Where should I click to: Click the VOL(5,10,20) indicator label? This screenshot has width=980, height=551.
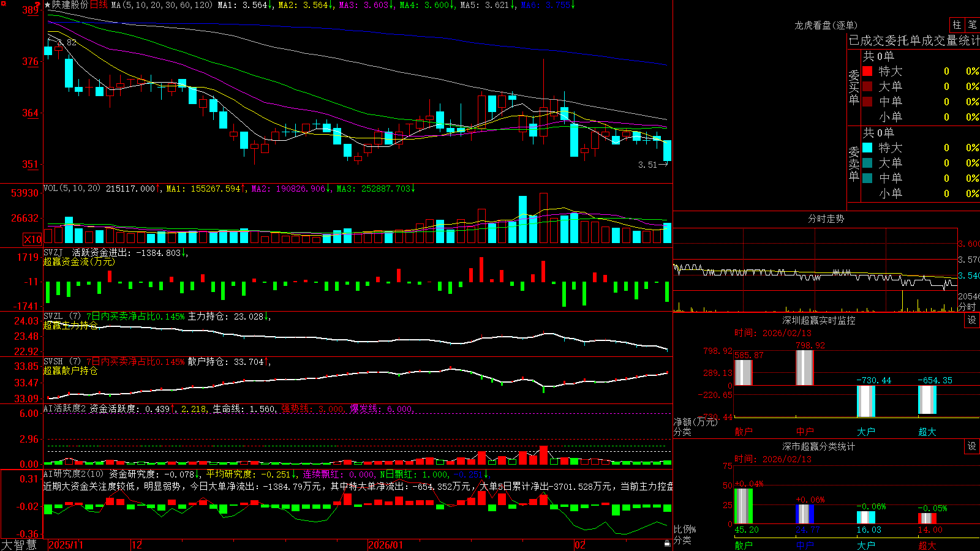pos(72,189)
